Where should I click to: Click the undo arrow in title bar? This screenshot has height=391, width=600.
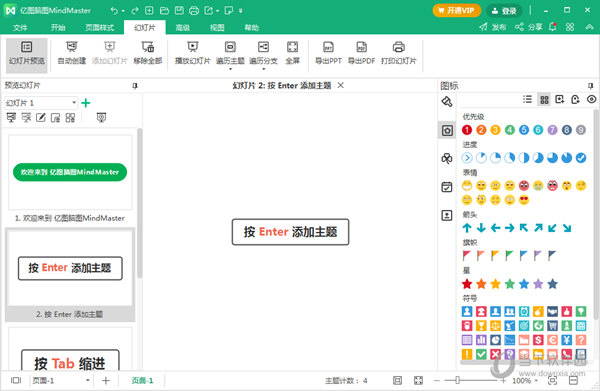click(114, 11)
